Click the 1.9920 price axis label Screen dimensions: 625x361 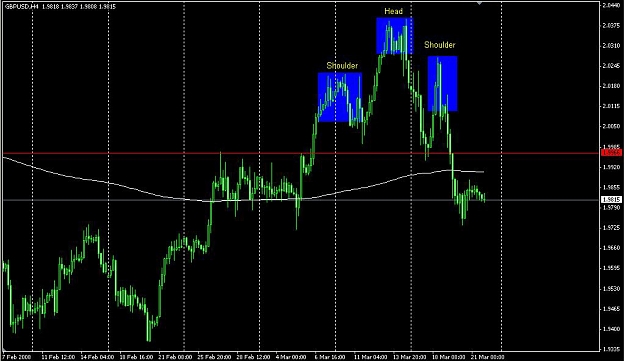coord(611,167)
